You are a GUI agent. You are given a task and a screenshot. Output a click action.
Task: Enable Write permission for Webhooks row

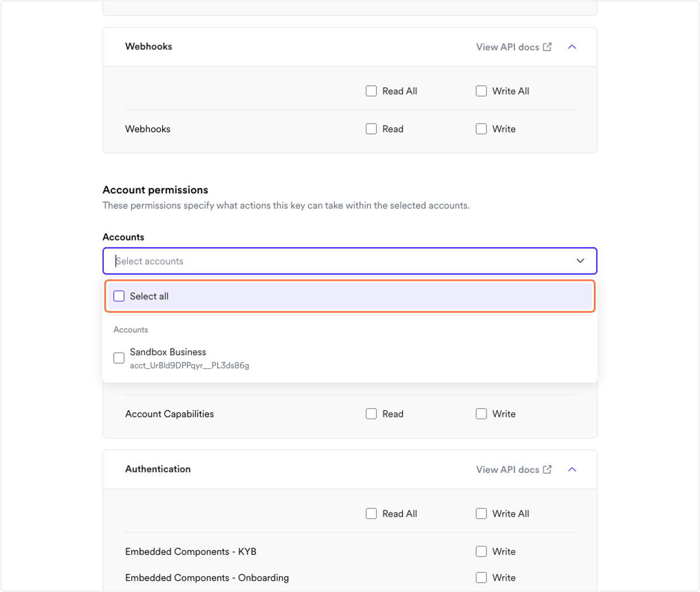pos(481,129)
